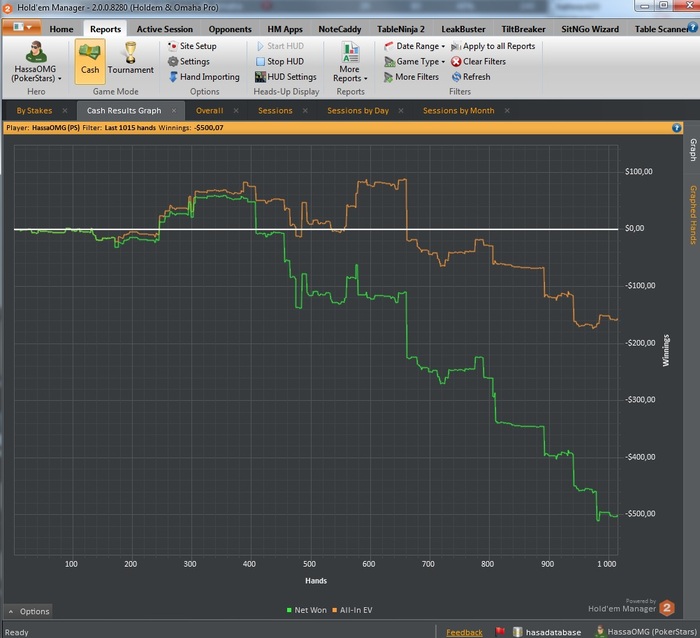Close the Sessions report tab
Viewport: 700px width, 638px height.
point(305,111)
